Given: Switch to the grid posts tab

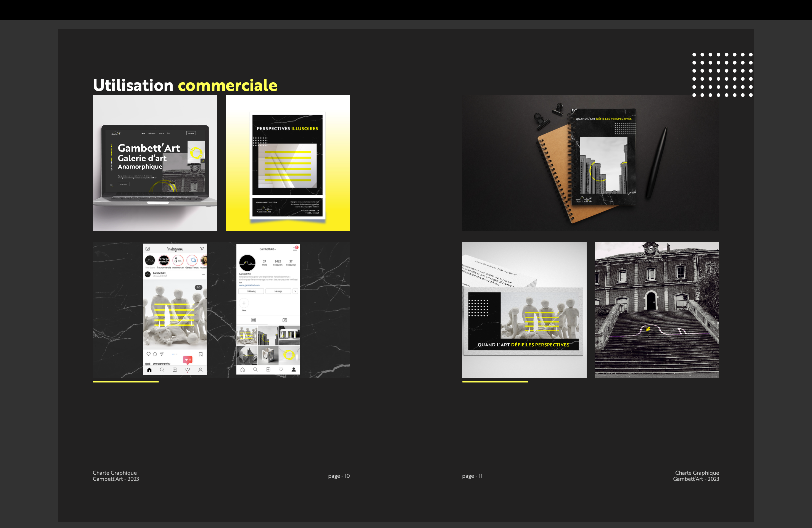Looking at the screenshot, I should pos(254,320).
